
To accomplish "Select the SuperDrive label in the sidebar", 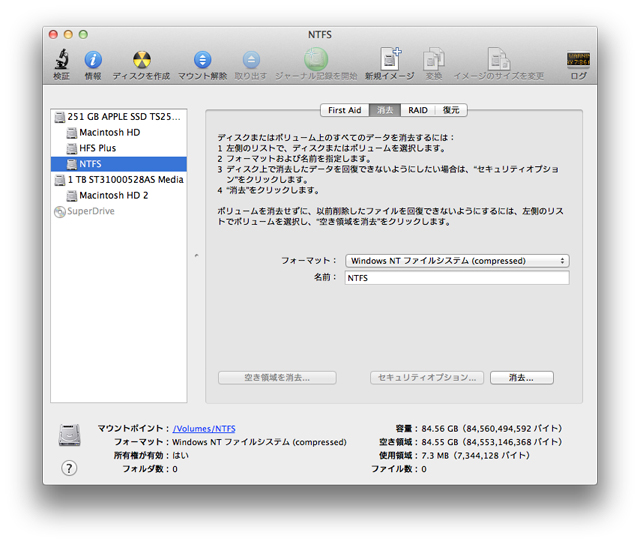I will (91, 211).
